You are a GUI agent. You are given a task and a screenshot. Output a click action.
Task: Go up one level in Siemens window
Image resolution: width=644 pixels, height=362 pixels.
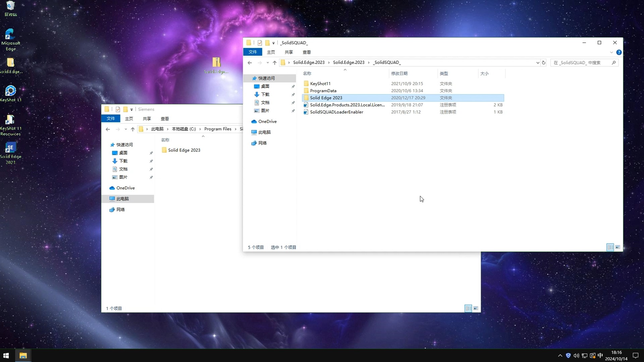pos(133,129)
